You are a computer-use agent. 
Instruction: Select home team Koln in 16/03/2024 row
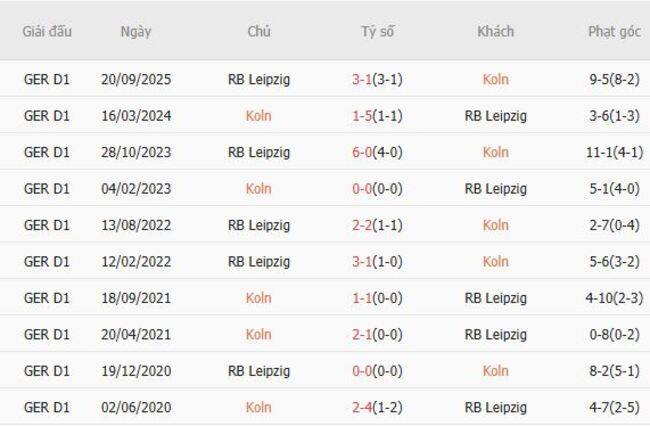click(x=258, y=115)
